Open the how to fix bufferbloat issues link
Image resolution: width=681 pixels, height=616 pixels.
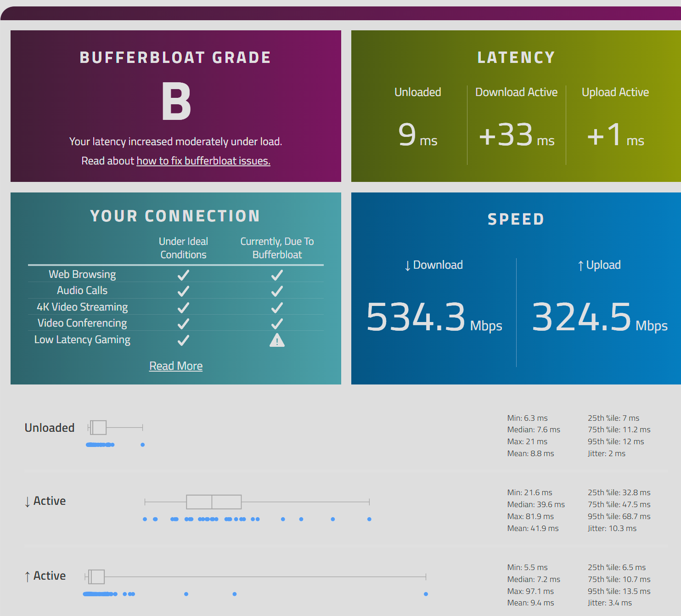pos(203,161)
